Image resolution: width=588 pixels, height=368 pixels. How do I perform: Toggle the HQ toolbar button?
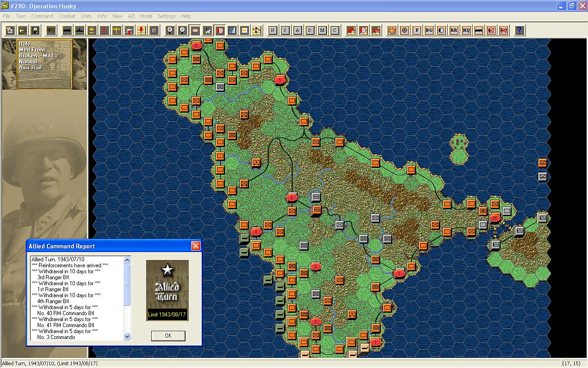tap(466, 30)
